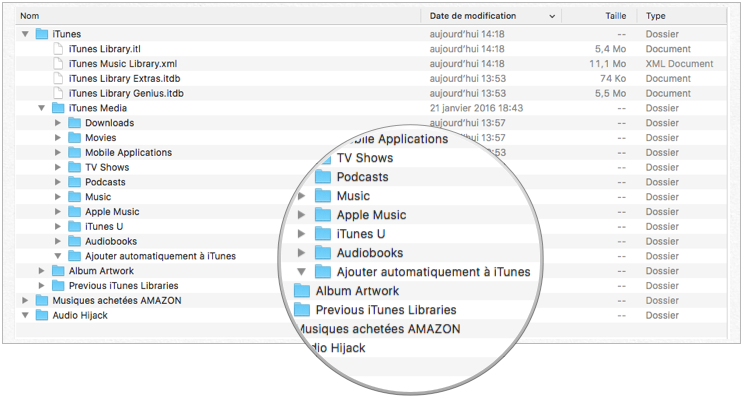Click the iTunes Library Genius.itdb file name
The height and width of the screenshot is (399, 743).
coord(126,93)
